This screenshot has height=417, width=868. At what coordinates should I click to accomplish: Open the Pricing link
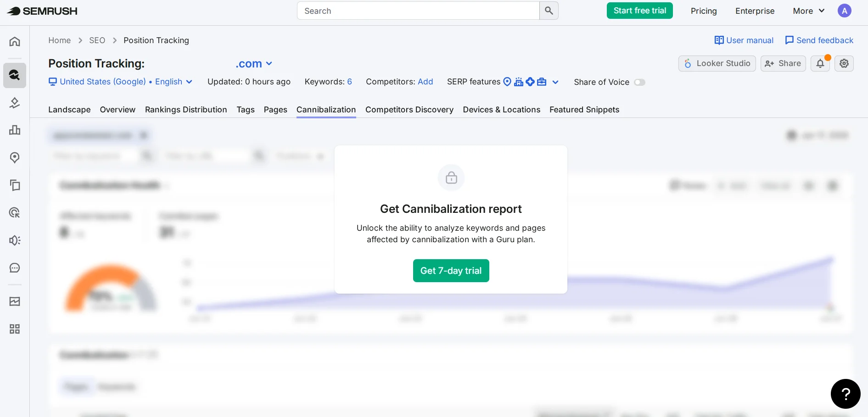click(704, 11)
